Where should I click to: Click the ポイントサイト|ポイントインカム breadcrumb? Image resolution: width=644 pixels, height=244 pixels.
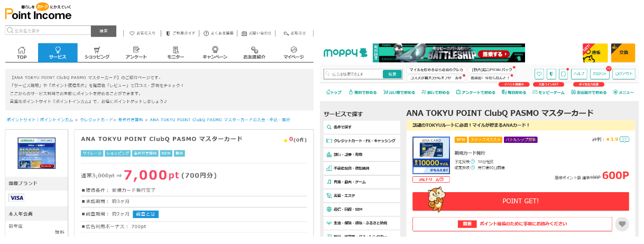click(x=40, y=120)
